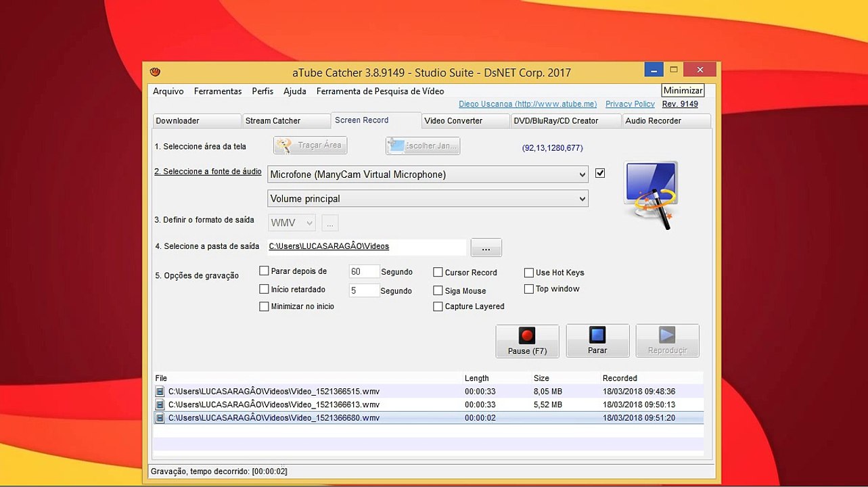Image resolution: width=868 pixels, height=487 pixels.
Task: Select the 8,05 MB size cell
Action: (x=548, y=391)
